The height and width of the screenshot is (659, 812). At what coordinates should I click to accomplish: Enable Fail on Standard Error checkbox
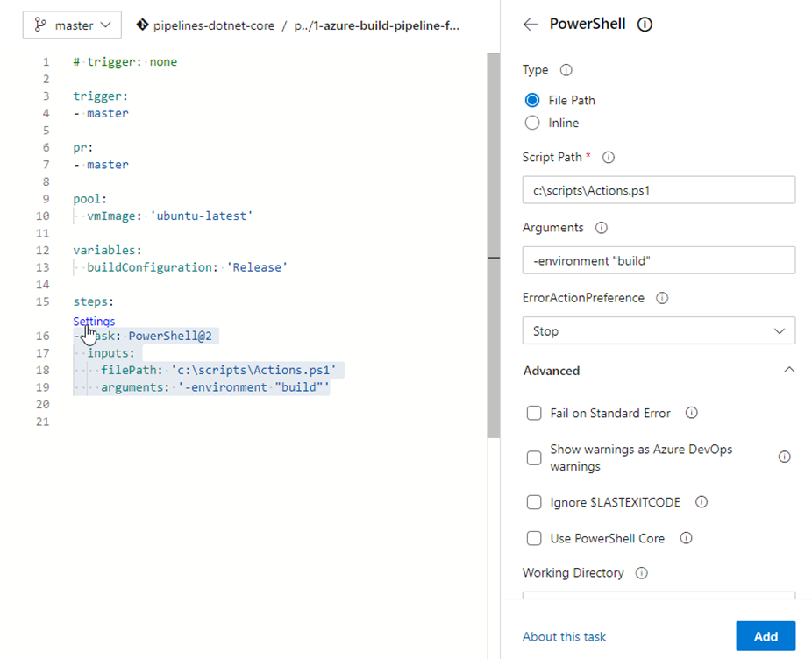point(533,413)
